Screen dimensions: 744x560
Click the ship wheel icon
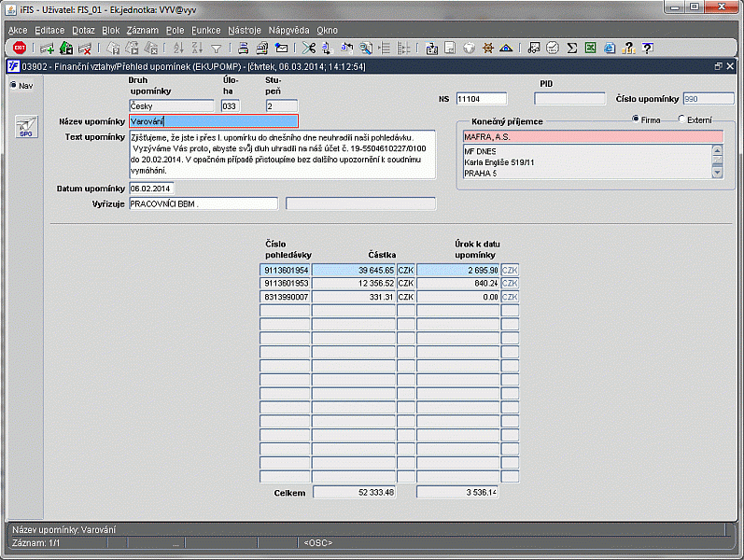pos(488,48)
